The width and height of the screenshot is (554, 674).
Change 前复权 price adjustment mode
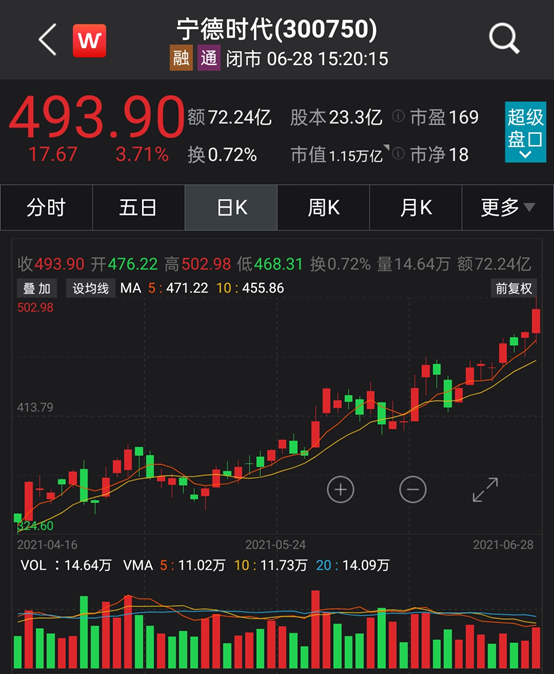[x=514, y=288]
